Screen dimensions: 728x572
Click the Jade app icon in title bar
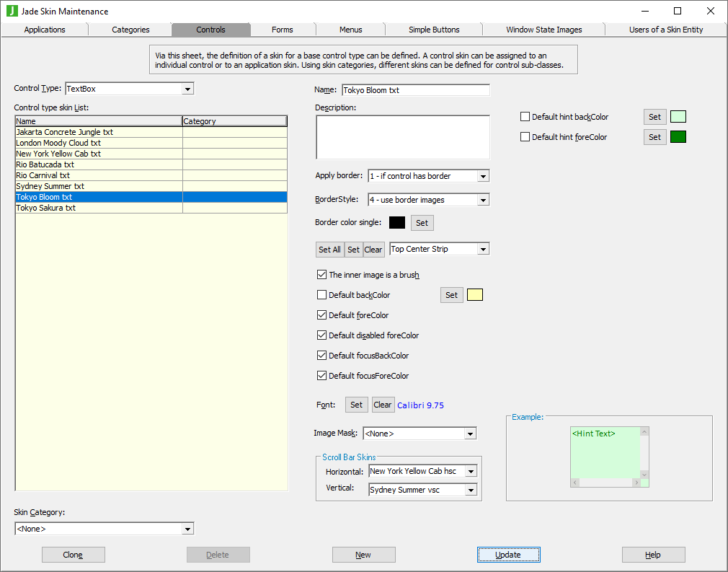pos(12,11)
